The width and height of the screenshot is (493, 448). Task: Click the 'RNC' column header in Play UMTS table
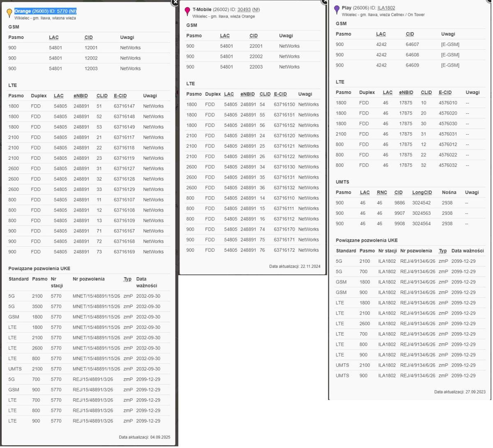pyautogui.click(x=382, y=193)
